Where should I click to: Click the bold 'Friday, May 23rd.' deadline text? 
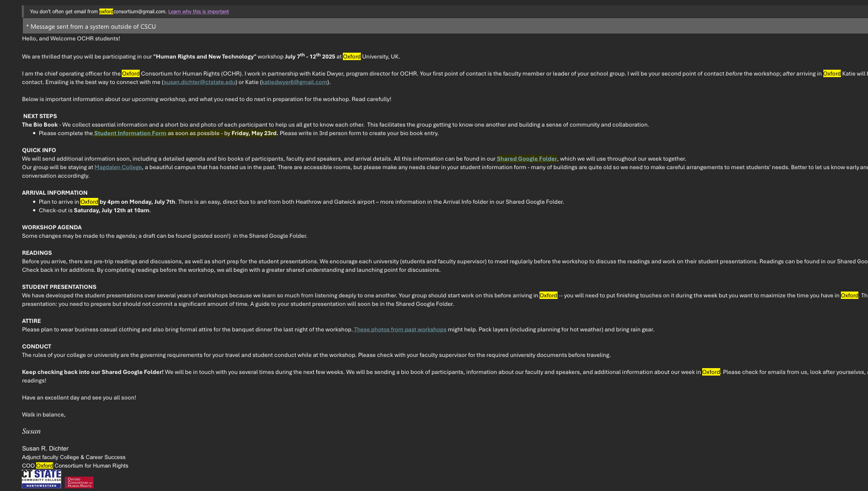pos(255,134)
